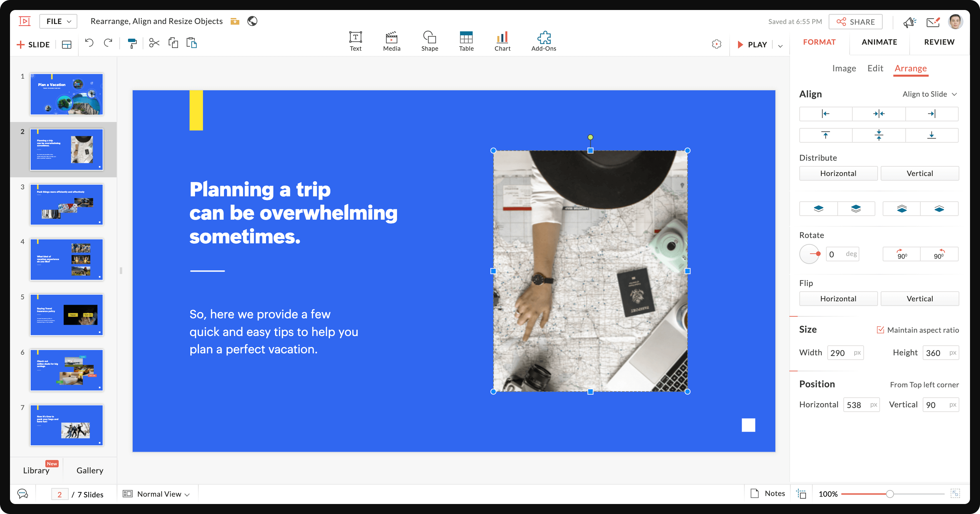Enable Horizontal flip
Viewport: 980px width, 514px height.
(839, 298)
